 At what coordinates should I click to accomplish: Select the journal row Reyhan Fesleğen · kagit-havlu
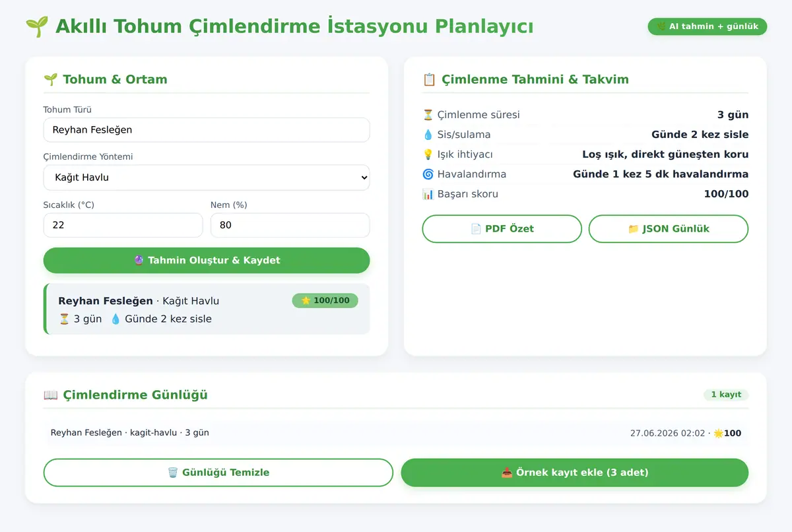tap(396, 433)
